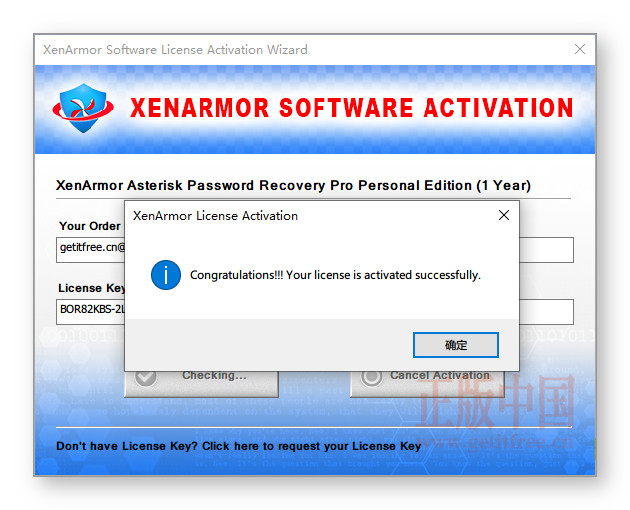
Task: Click the Cancel Activation button
Action: (427, 384)
